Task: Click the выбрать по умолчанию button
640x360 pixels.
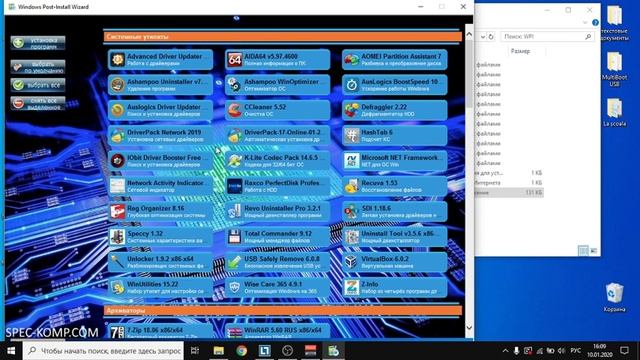Action: 38,67
